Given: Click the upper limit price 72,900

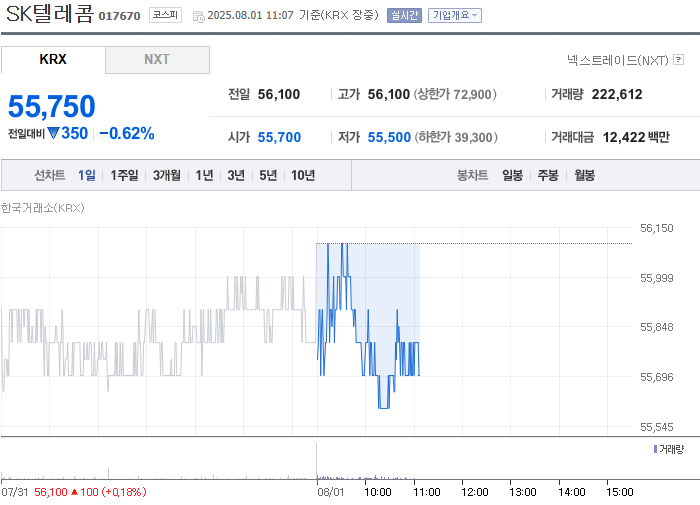Looking at the screenshot, I should click(472, 94).
